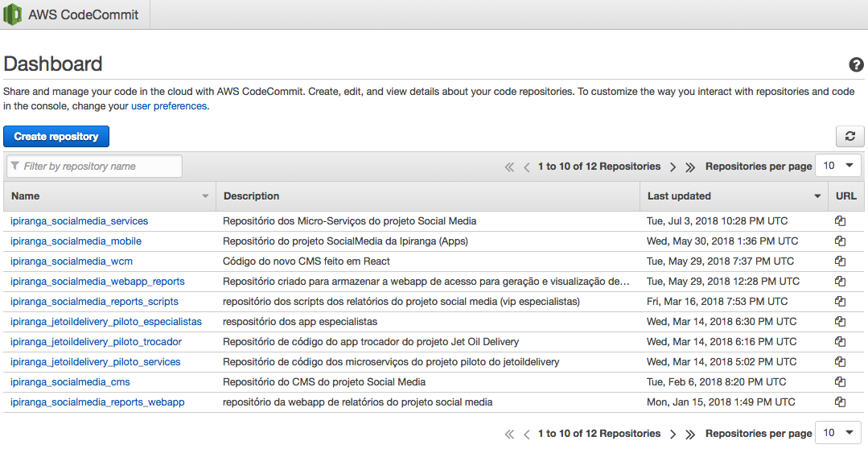The width and height of the screenshot is (868, 449).
Task: Click the AWS CodeCommit logo icon
Action: (13, 14)
